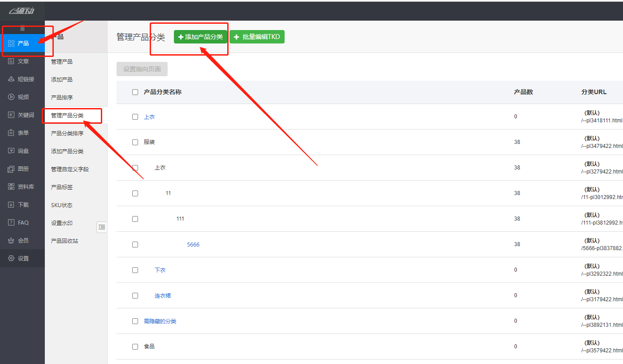Click the green 添加产品分类 button
This screenshot has height=364, width=623.
pyautogui.click(x=200, y=37)
